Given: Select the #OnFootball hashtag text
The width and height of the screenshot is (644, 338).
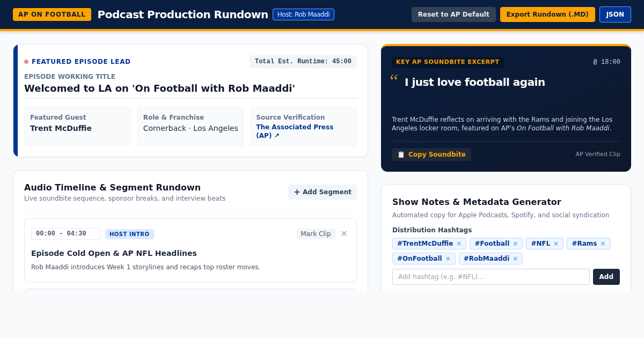Looking at the screenshot, I should [420, 259].
